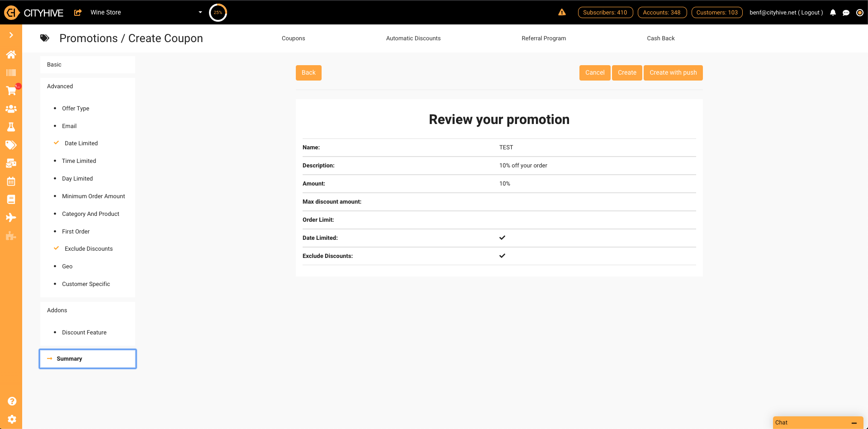Switch to the Referral Program tab
This screenshot has height=429, width=868.
pyautogui.click(x=544, y=38)
